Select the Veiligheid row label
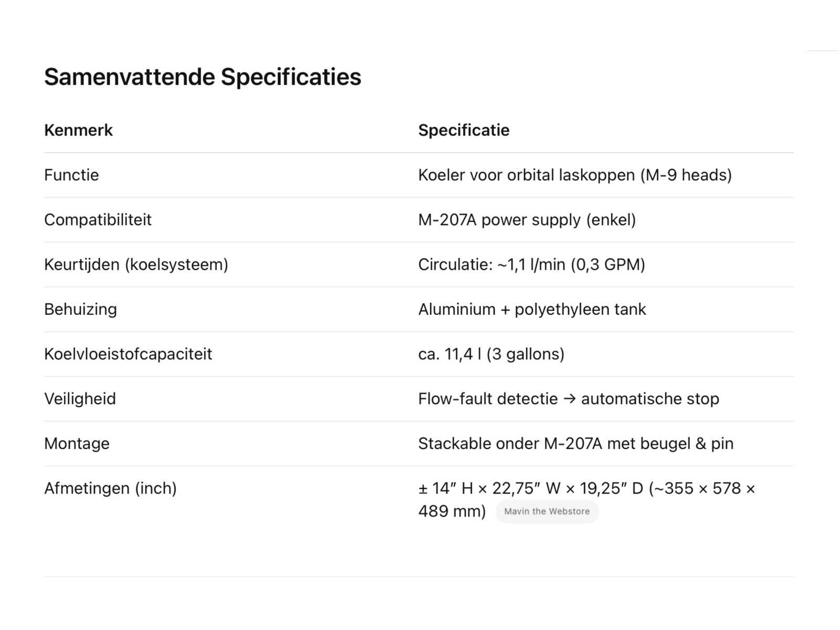Image resolution: width=840 pixels, height=630 pixels. pos(80,398)
